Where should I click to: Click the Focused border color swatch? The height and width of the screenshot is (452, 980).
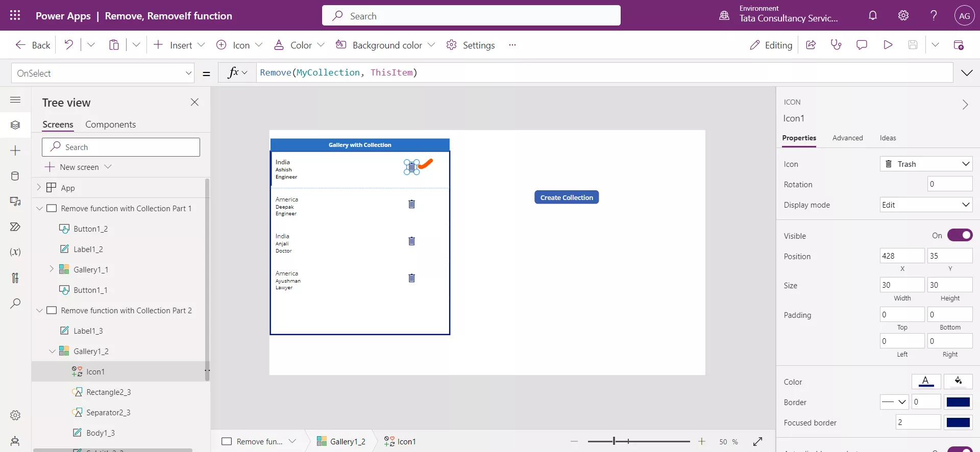point(958,422)
